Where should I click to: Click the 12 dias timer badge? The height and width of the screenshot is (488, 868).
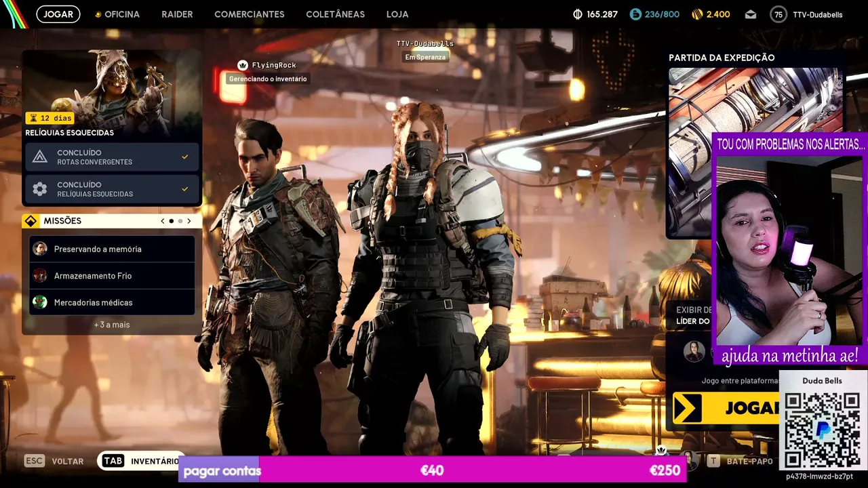50,118
